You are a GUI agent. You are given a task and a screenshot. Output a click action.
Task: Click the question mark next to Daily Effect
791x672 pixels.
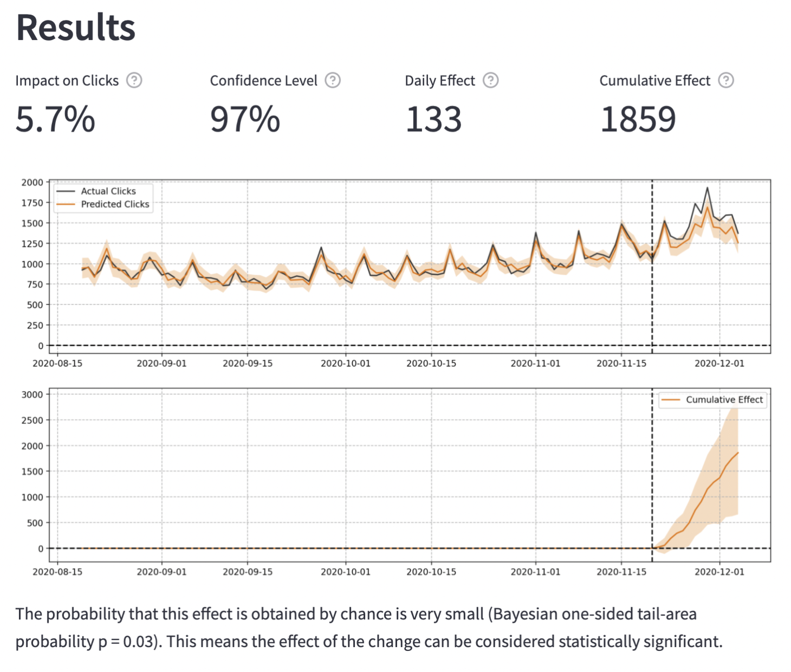491,80
